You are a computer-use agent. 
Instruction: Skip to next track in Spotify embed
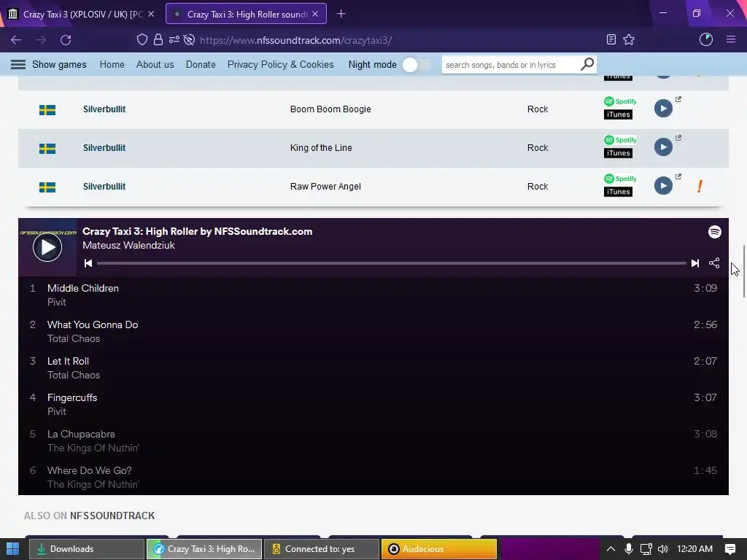695,263
